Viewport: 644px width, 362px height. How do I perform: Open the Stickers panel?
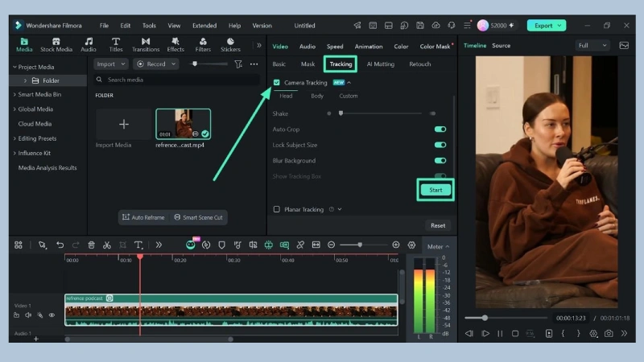[x=230, y=45]
